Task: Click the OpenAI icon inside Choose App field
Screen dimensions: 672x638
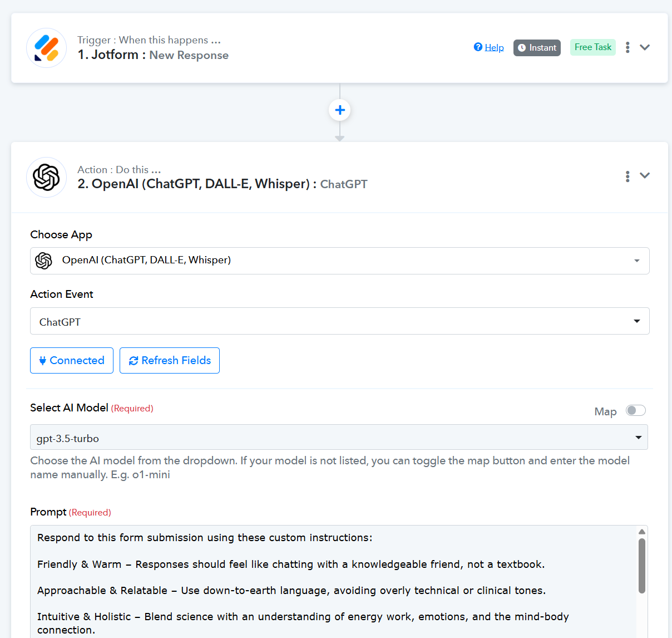Action: point(44,261)
